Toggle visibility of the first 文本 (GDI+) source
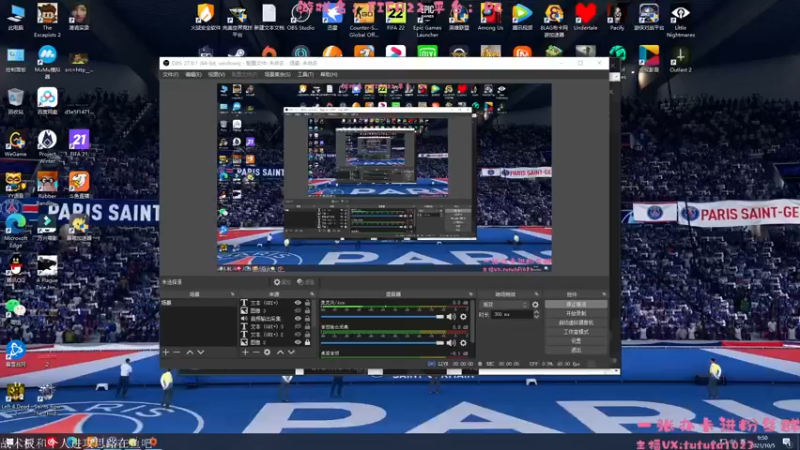The image size is (800, 450). click(x=298, y=303)
